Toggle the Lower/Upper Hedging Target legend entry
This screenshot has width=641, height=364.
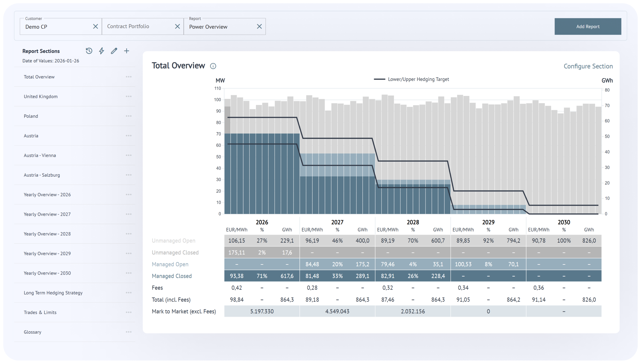(411, 79)
